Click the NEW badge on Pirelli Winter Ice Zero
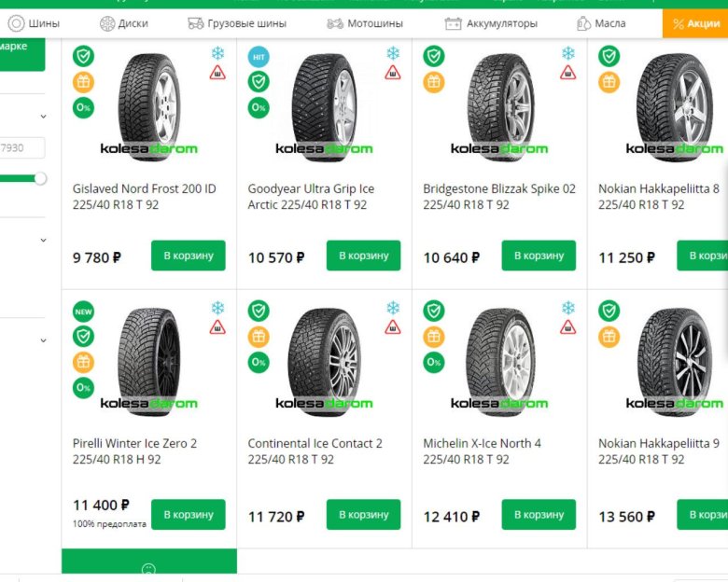This screenshot has height=582, width=728. tap(84, 312)
